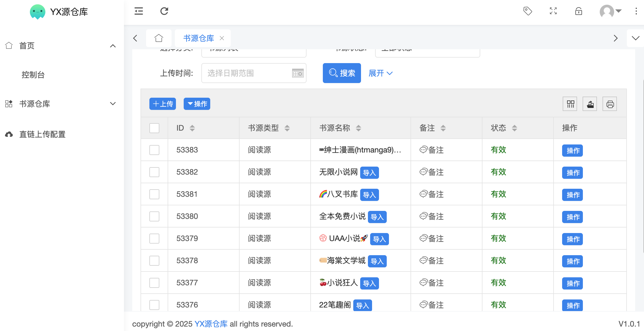Open 备注 for row 53383

pos(432,150)
